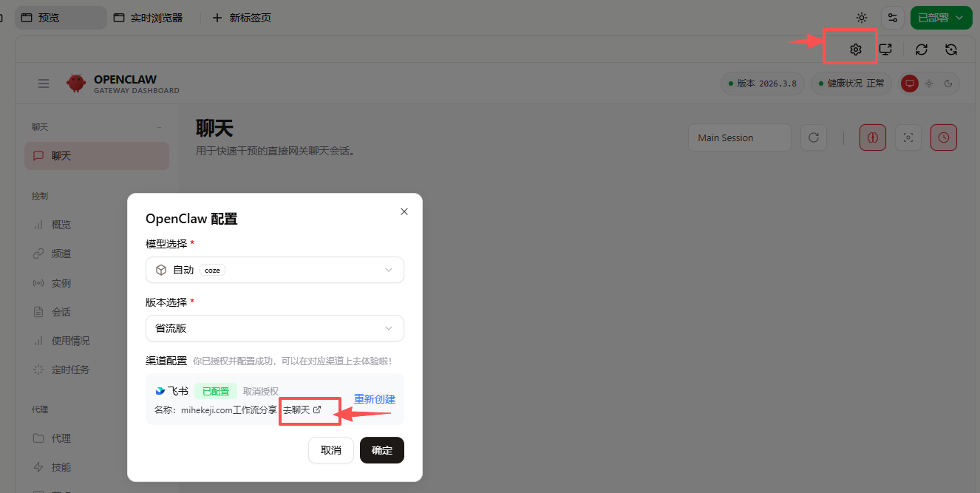Select the 聊天 item in sidebar
Viewport: 980px width, 493px height.
click(x=97, y=156)
